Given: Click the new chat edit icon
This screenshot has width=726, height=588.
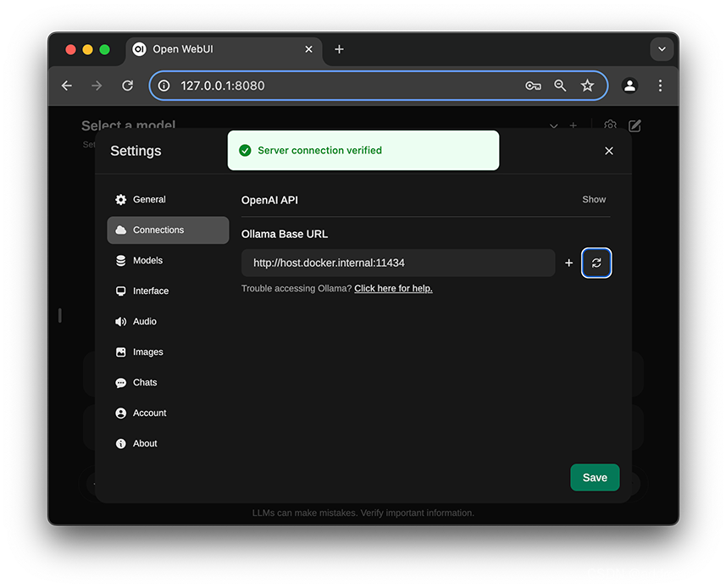Looking at the screenshot, I should coord(635,125).
